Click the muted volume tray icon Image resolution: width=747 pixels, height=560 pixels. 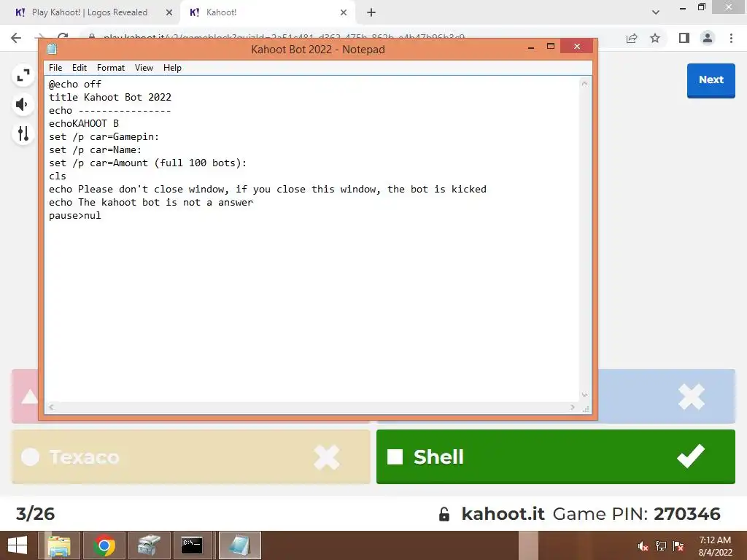coord(643,546)
